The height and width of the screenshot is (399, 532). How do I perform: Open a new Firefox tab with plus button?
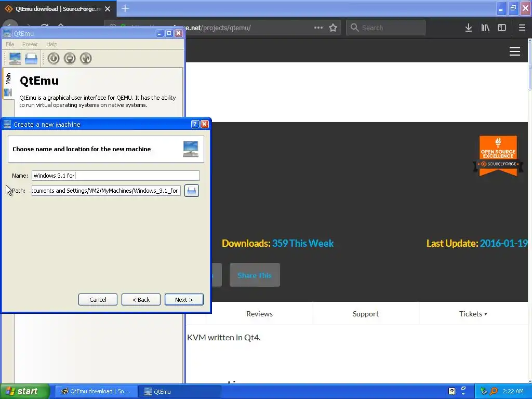125,8
